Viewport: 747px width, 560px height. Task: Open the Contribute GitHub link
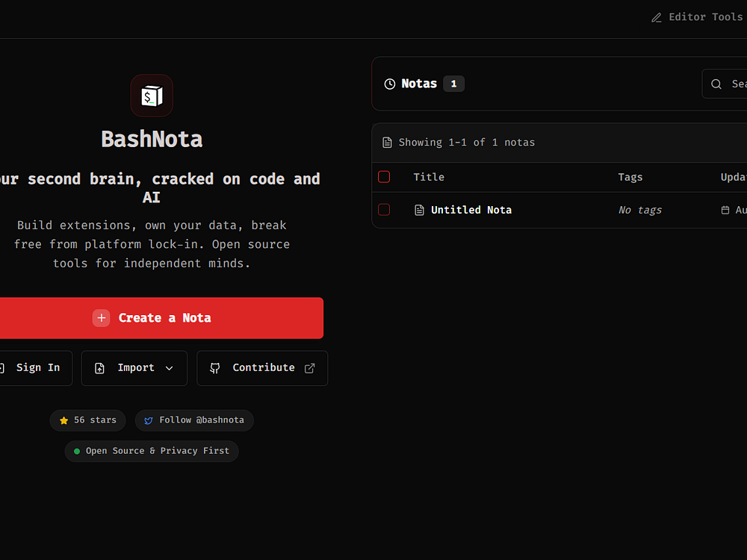pos(262,368)
